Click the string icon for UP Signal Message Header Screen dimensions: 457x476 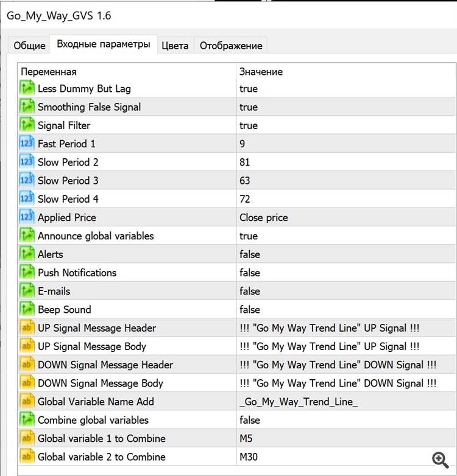pos(27,328)
